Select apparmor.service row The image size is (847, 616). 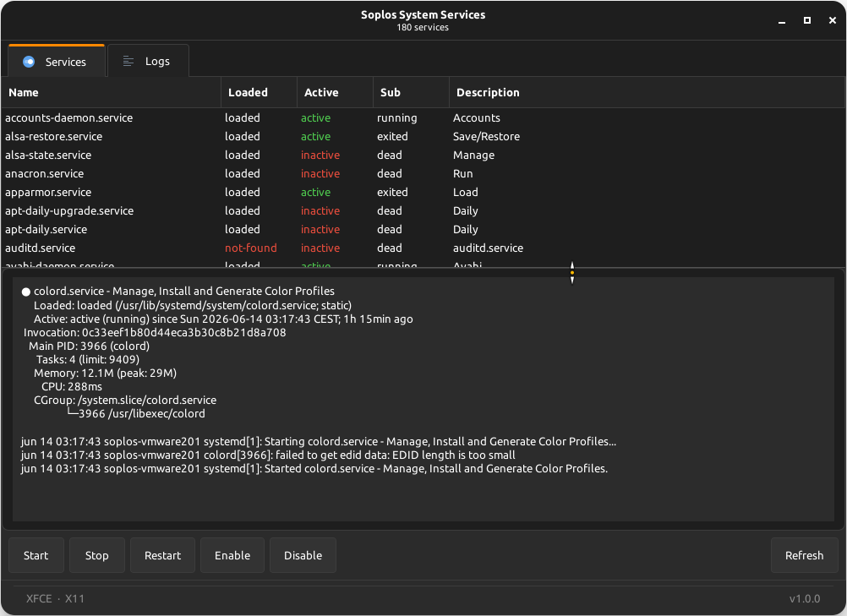tap(423, 192)
